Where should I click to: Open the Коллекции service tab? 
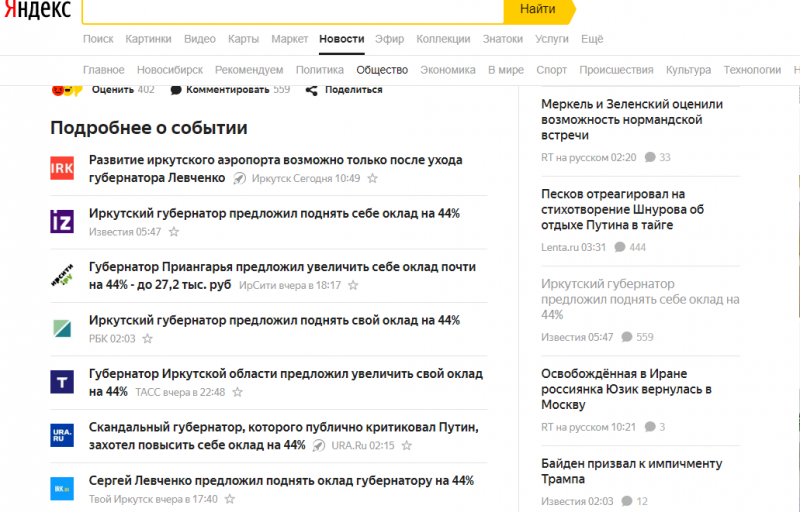pyautogui.click(x=443, y=39)
